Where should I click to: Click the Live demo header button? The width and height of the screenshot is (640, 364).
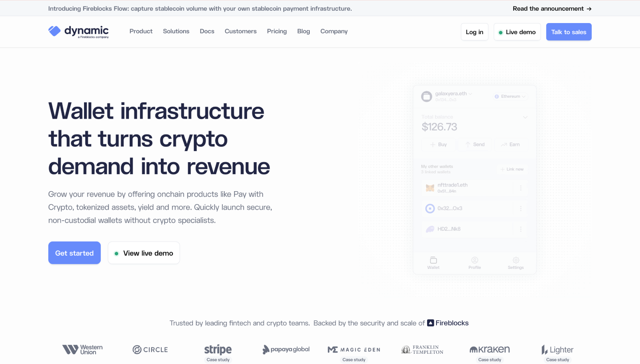[x=517, y=32]
